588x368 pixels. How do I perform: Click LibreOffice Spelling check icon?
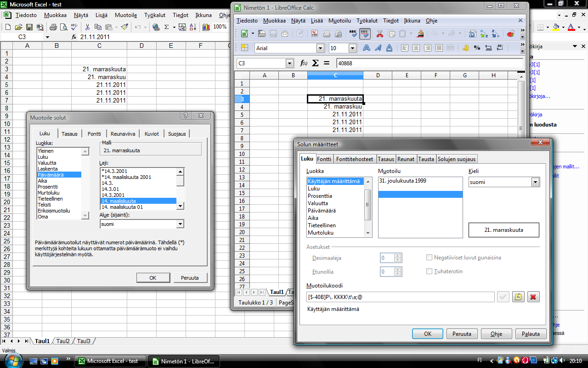coord(353,34)
